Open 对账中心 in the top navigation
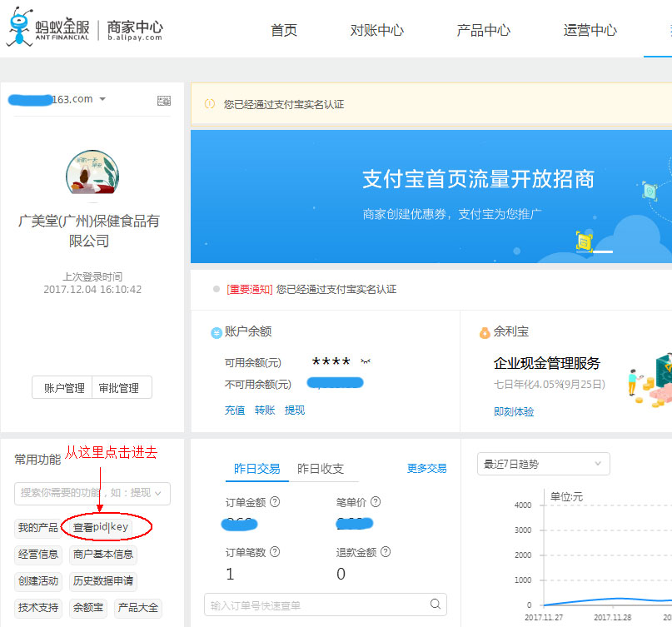The image size is (672, 627). (376, 30)
